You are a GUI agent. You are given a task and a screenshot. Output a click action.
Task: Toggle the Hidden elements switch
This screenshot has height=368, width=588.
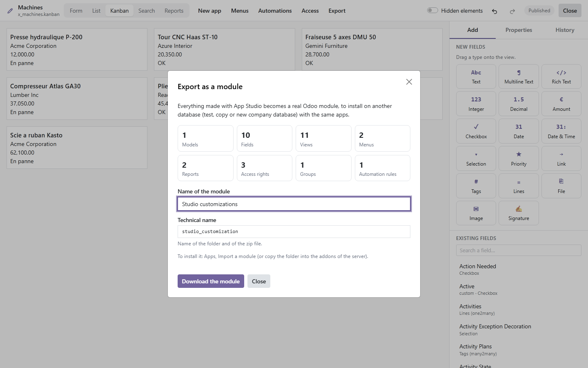click(x=432, y=11)
